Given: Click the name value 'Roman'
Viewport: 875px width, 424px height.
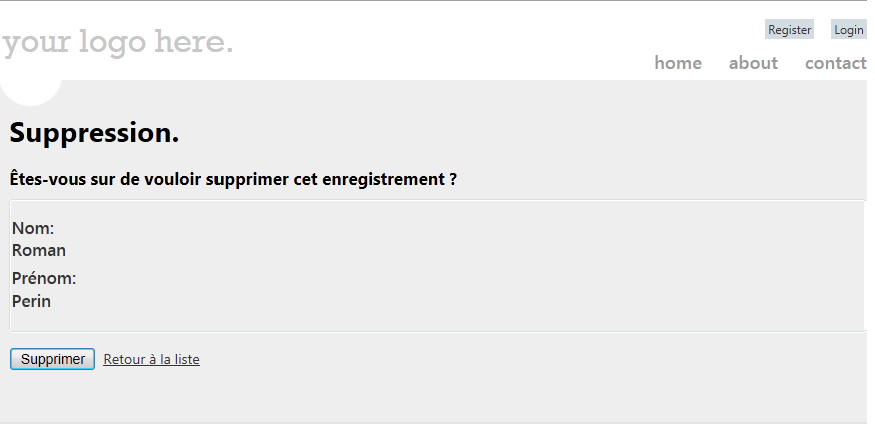Looking at the screenshot, I should click(x=39, y=250).
